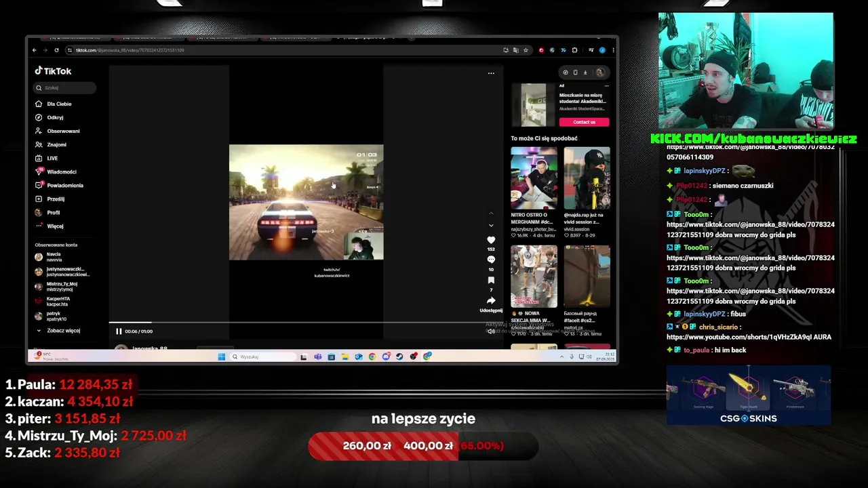The height and width of the screenshot is (488, 868).
Task: Open TikTok profile avatar at top right
Action: coord(599,73)
